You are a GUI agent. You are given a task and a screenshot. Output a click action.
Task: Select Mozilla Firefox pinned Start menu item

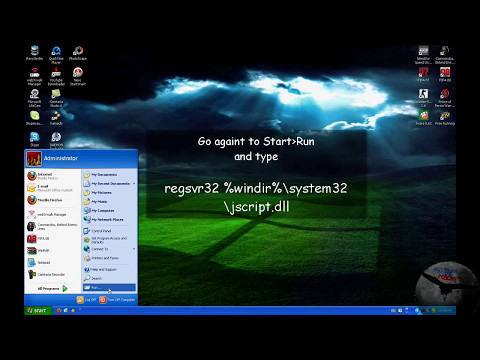coord(53,200)
